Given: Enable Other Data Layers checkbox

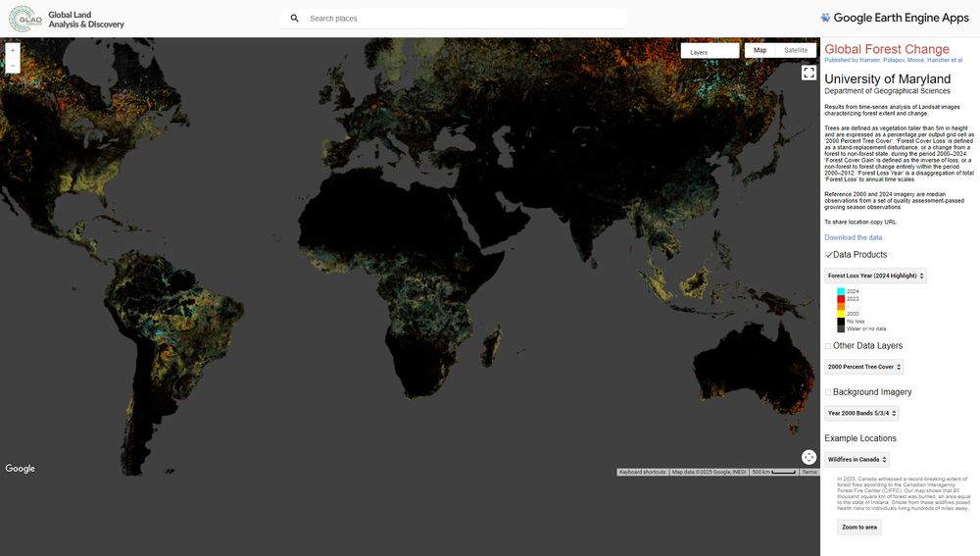Looking at the screenshot, I should tap(828, 346).
